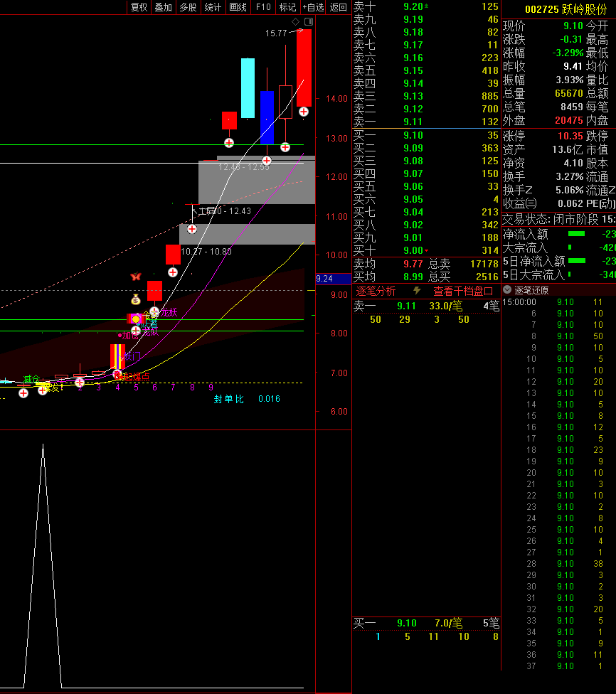Click the 涨停 10.35 value
Screen dimensions: 616x694
[570, 135]
